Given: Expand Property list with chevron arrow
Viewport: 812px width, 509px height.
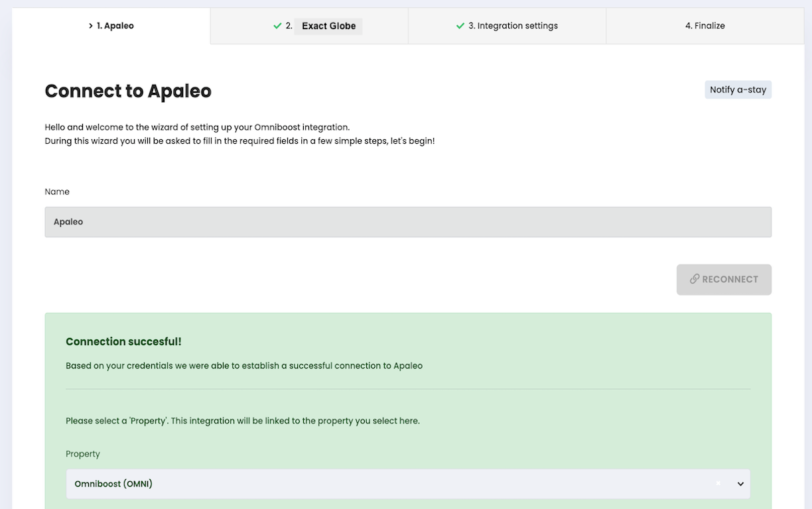Looking at the screenshot, I should pos(741,484).
